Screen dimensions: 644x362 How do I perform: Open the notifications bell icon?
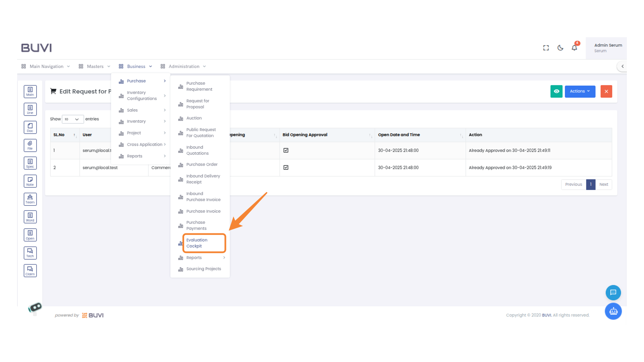click(x=574, y=48)
